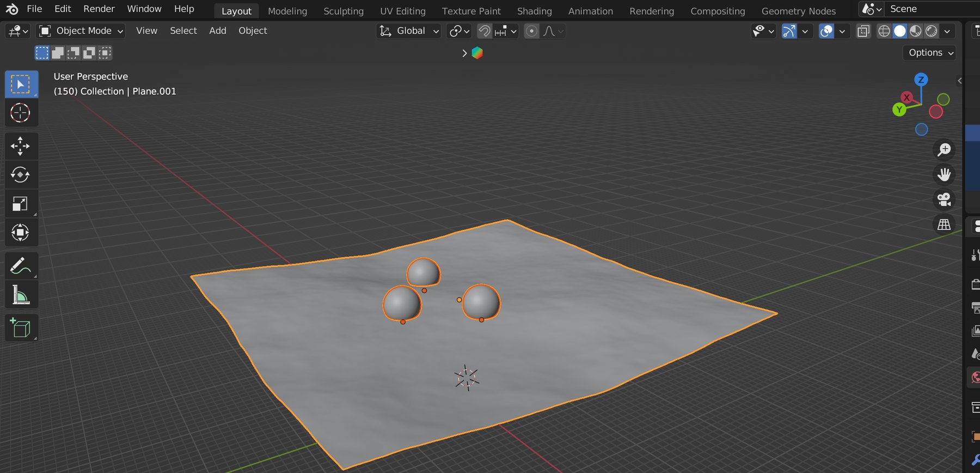Viewport: 980px width, 473px height.
Task: Activate the Transform tool
Action: [x=21, y=233]
